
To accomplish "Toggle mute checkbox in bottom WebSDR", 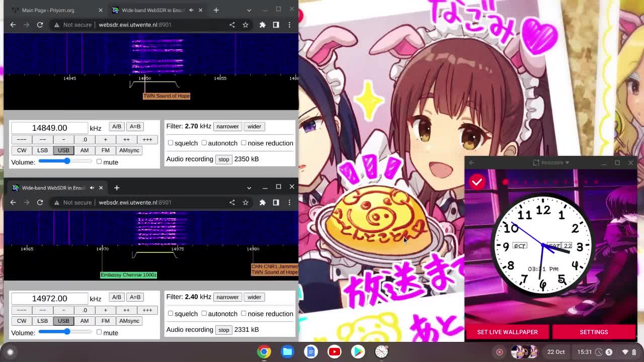I will [99, 332].
